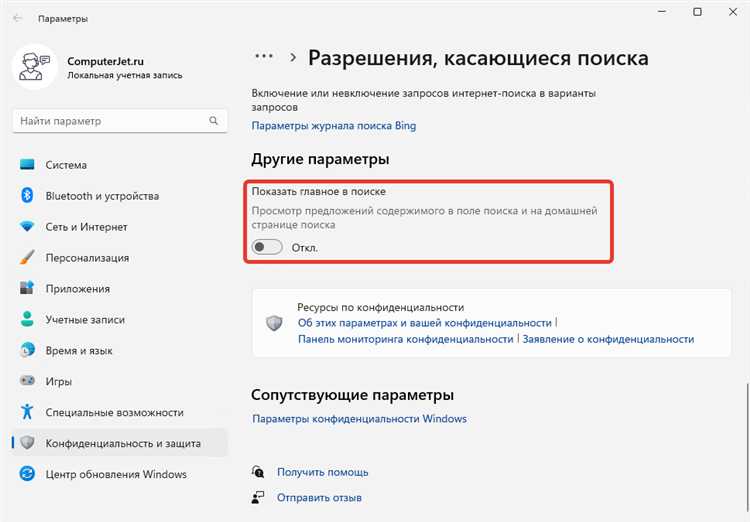
Task: Open Время и язык settings
Action: [120, 350]
